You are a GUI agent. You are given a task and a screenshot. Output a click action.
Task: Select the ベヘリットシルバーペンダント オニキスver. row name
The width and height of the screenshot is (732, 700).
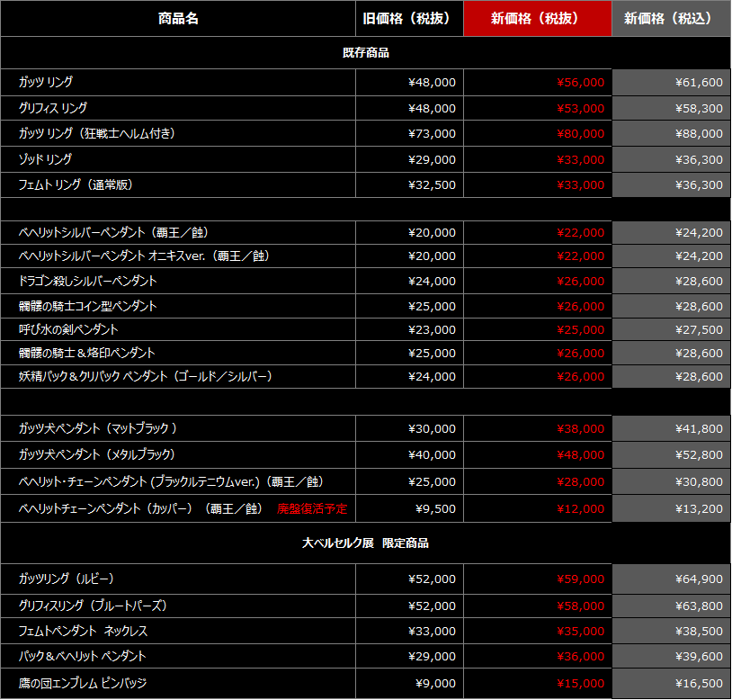pyautogui.click(x=144, y=256)
